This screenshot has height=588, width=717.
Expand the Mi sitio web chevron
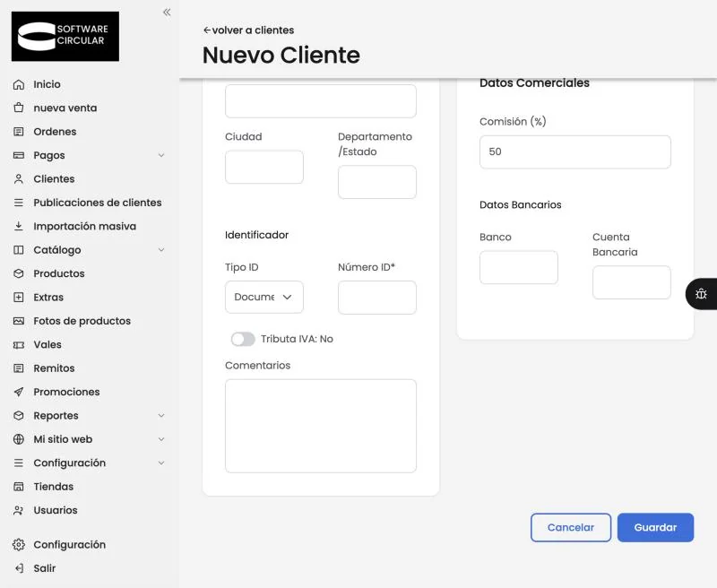161,439
